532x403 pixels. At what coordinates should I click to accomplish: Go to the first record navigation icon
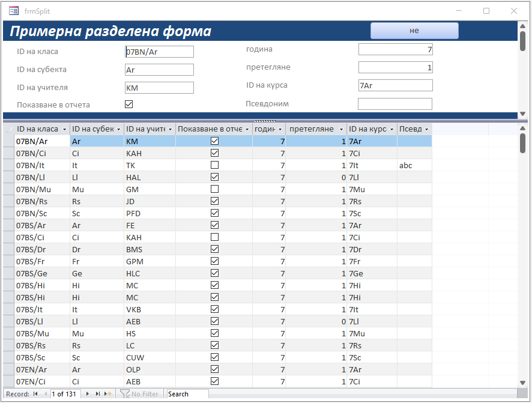[35, 394]
